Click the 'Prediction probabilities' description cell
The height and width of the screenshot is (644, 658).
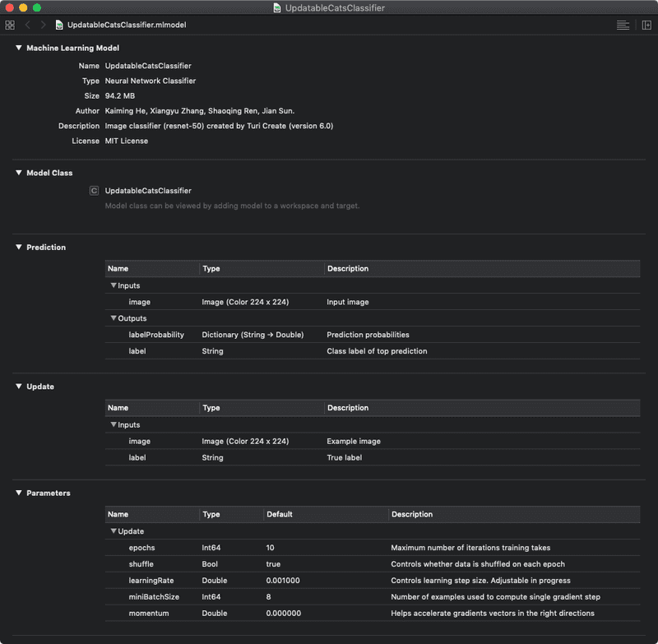coord(368,335)
